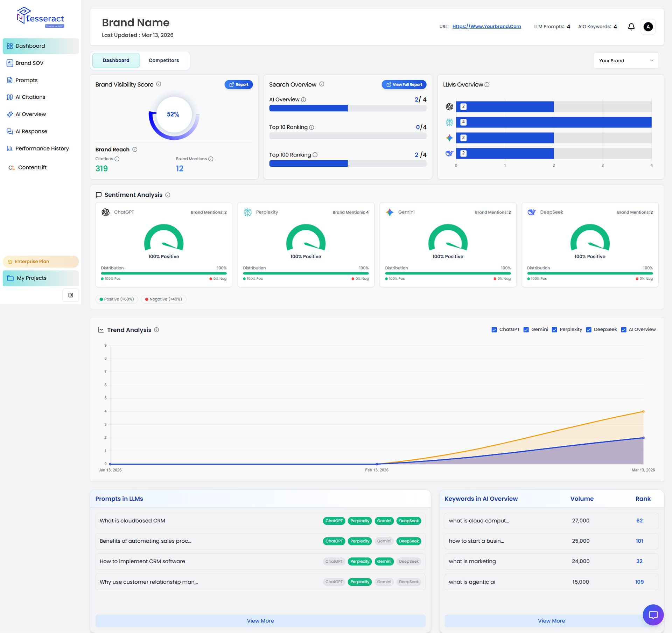
Task: Open My Projects in sidebar
Action: point(41,278)
